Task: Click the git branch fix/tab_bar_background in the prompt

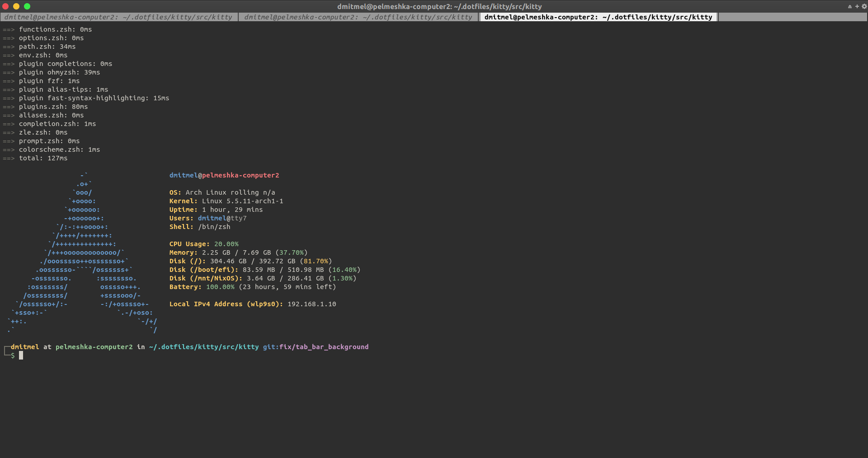Action: click(x=324, y=347)
